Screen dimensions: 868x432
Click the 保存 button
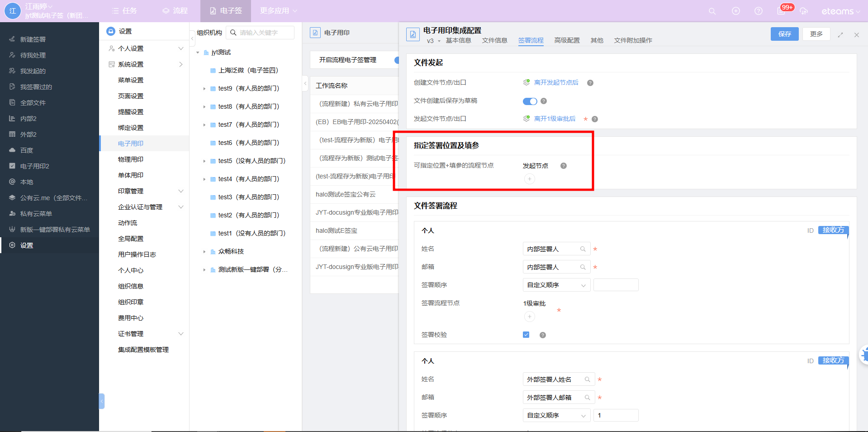click(784, 34)
